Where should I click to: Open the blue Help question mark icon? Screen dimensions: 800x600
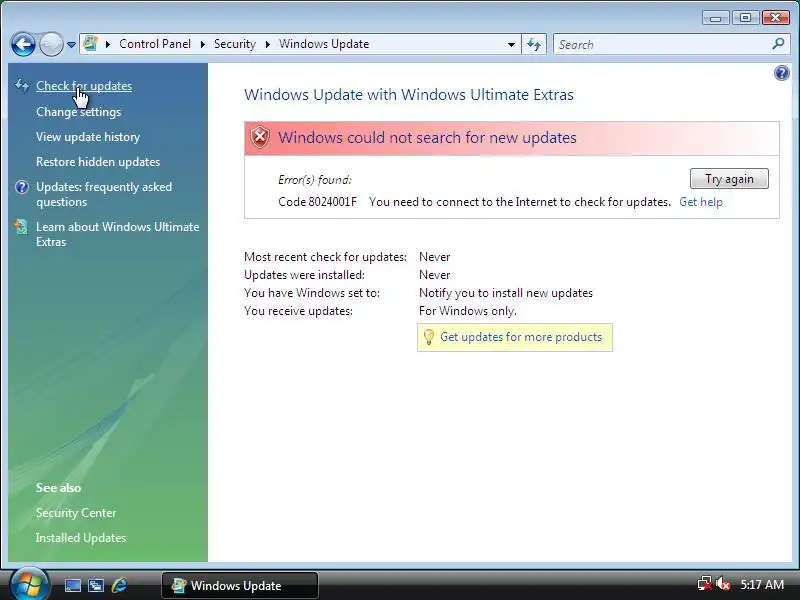[x=781, y=73]
